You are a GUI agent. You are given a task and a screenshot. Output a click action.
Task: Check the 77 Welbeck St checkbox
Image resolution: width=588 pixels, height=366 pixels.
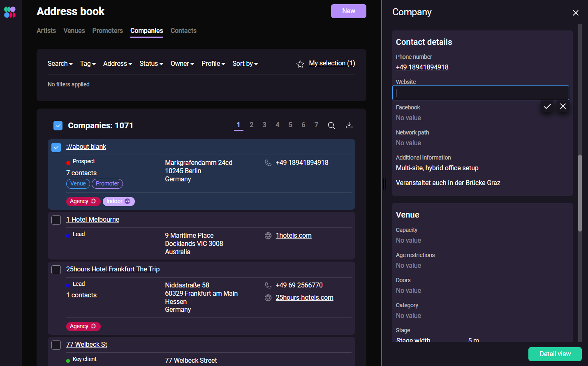pos(56,345)
